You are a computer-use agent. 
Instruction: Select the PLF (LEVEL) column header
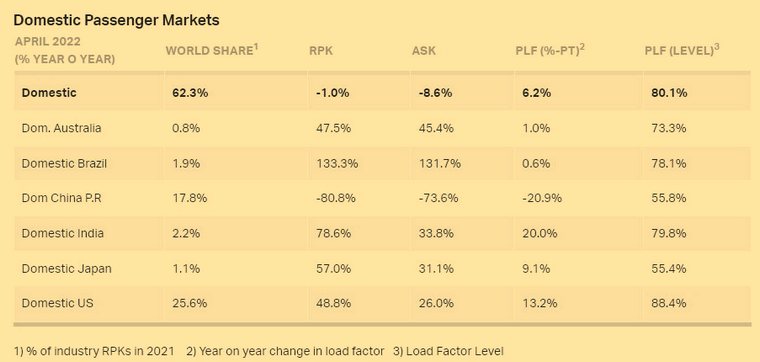[x=681, y=50]
